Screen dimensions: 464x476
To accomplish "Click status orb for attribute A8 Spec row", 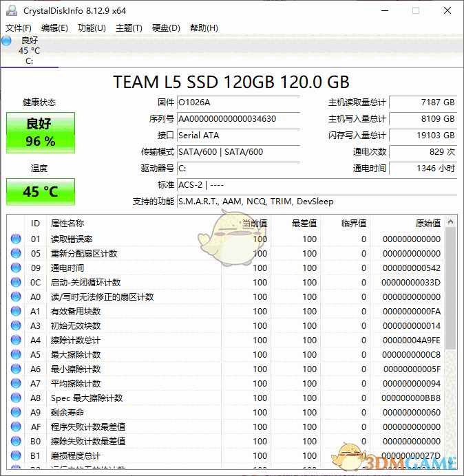I will pyautogui.click(x=16, y=398).
